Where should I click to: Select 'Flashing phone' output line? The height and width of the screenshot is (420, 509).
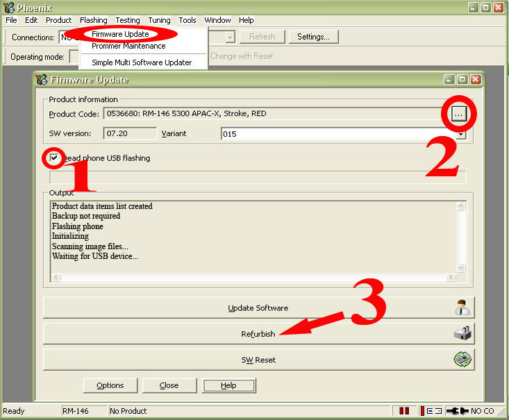(78, 226)
